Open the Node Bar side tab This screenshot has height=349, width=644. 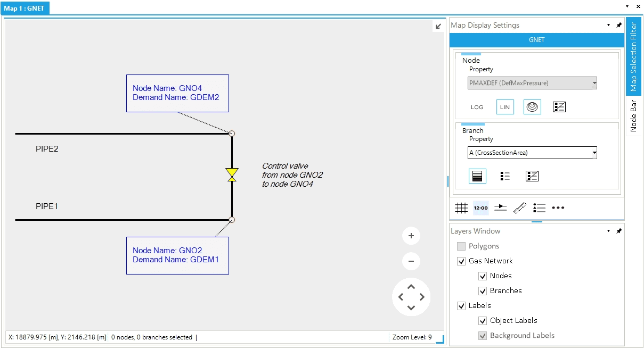pos(633,115)
